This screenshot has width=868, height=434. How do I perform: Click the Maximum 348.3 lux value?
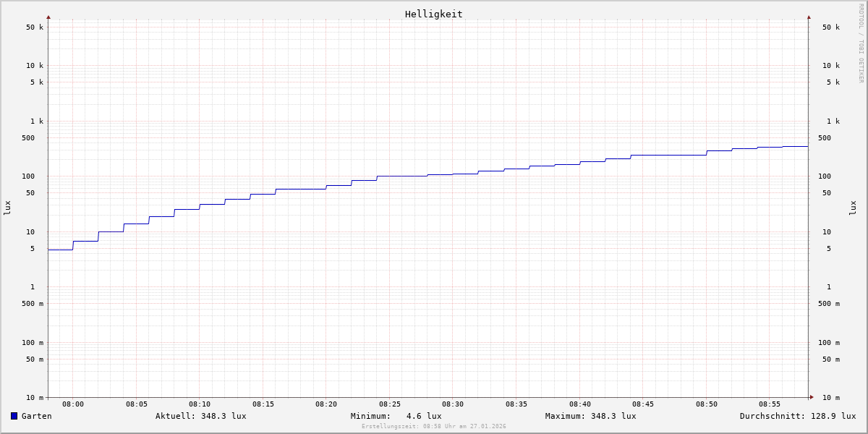tap(590, 416)
